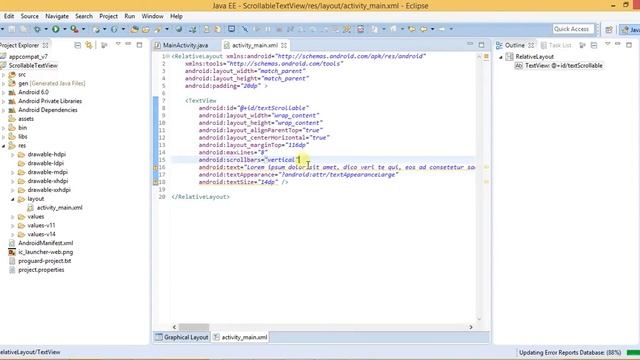640x360 pixels.
Task: Minimize the Project Explorer panel
Action: pyautogui.click(x=128, y=44)
